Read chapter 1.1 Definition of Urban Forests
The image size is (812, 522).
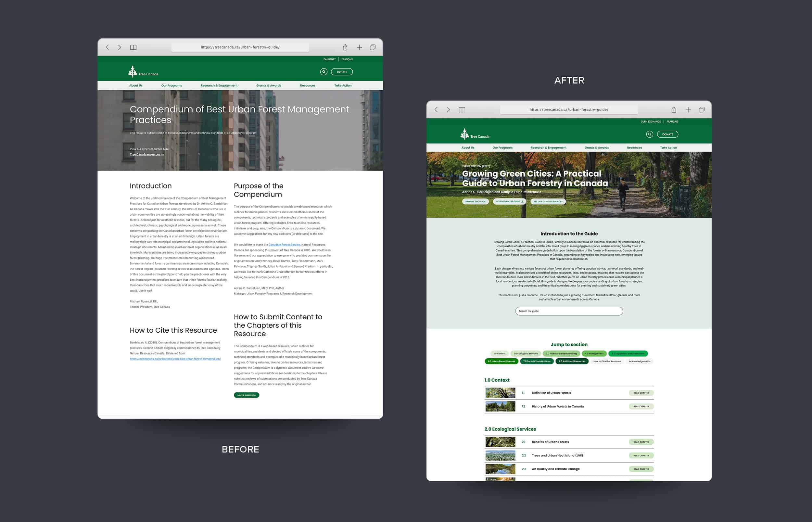point(641,393)
